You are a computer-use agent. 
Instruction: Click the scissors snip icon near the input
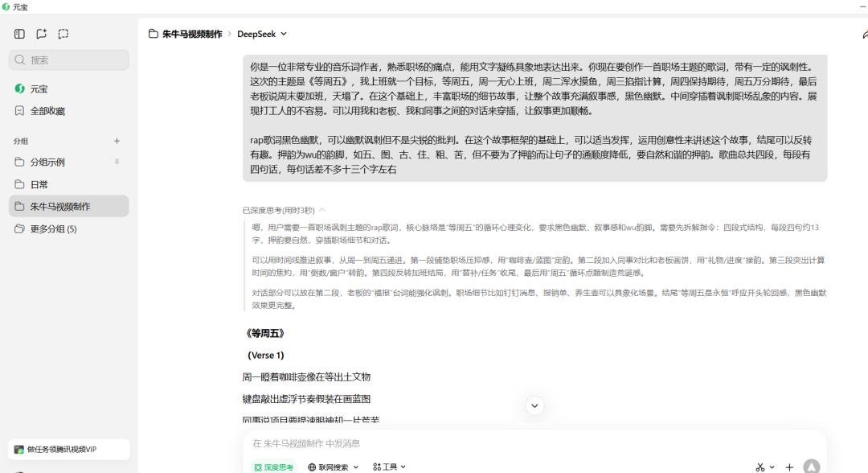(759, 467)
